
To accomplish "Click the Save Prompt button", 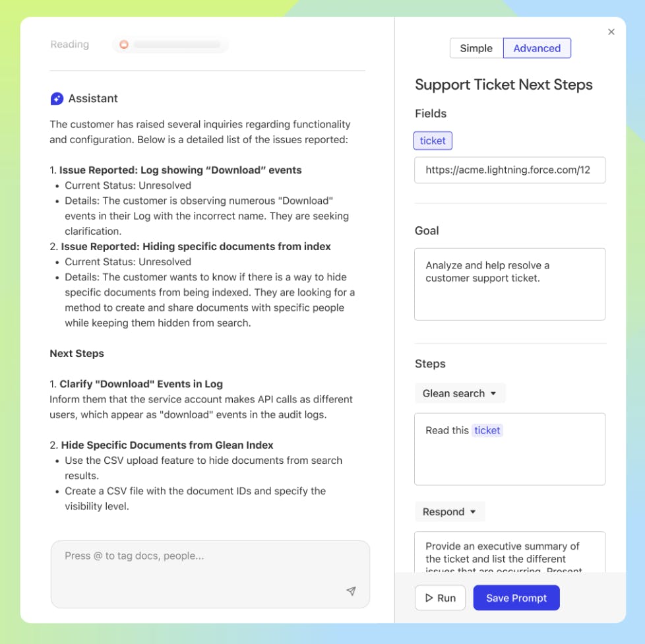I will pyautogui.click(x=516, y=598).
